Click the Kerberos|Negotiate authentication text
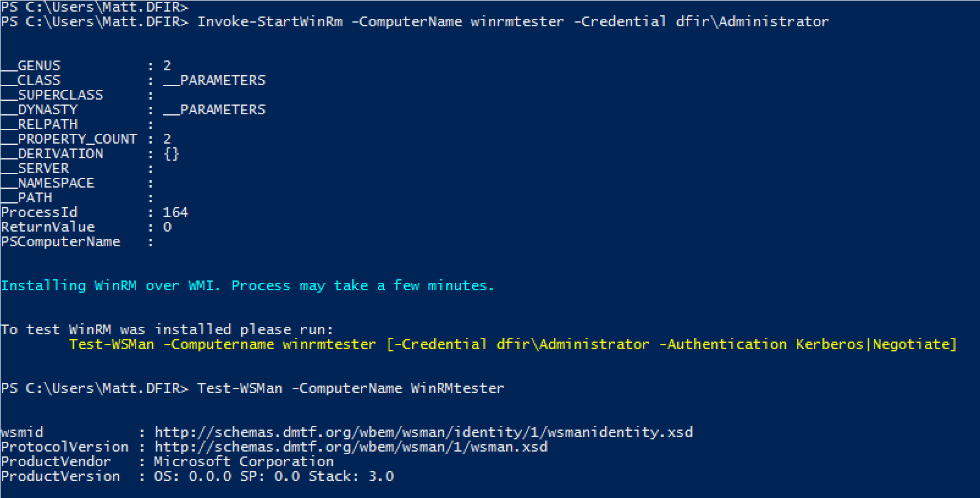This screenshot has width=980, height=498. tap(873, 345)
